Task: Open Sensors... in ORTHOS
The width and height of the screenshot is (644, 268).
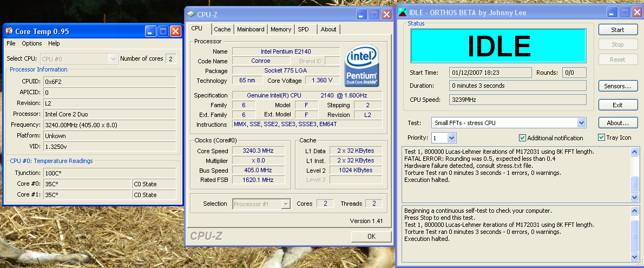Action: [x=617, y=86]
